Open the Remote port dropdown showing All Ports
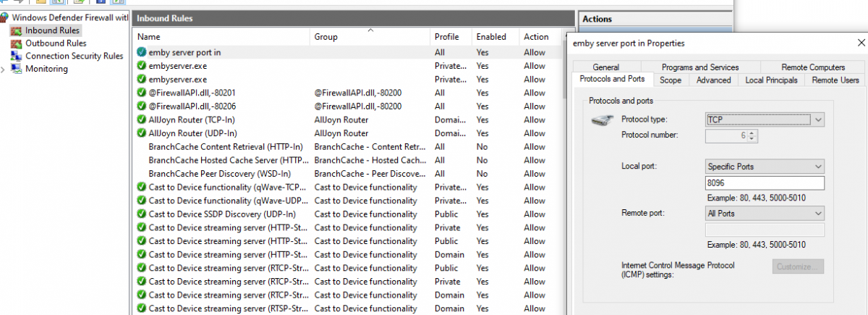 click(765, 214)
